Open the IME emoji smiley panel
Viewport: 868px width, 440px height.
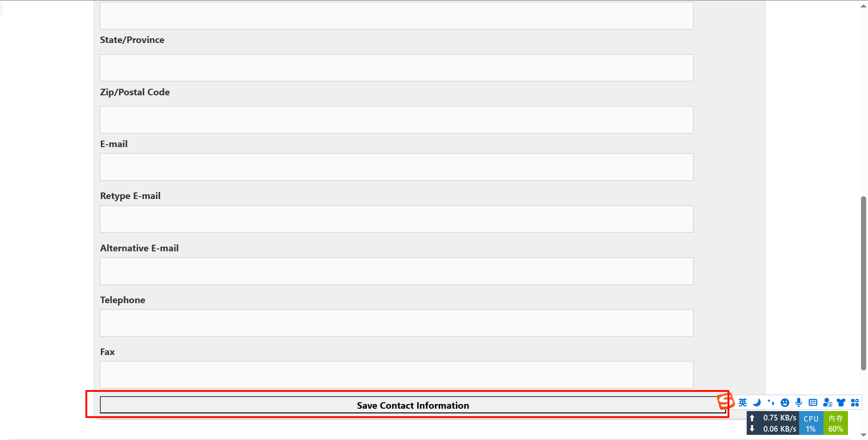(785, 403)
